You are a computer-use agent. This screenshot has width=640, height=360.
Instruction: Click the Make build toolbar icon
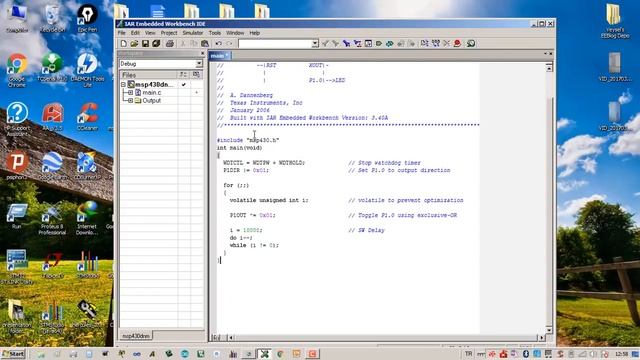point(436,43)
